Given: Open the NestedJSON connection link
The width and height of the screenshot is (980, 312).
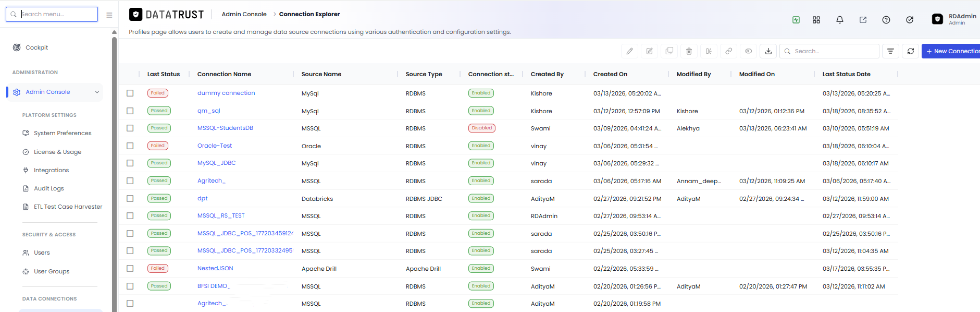Looking at the screenshot, I should pyautogui.click(x=215, y=268).
